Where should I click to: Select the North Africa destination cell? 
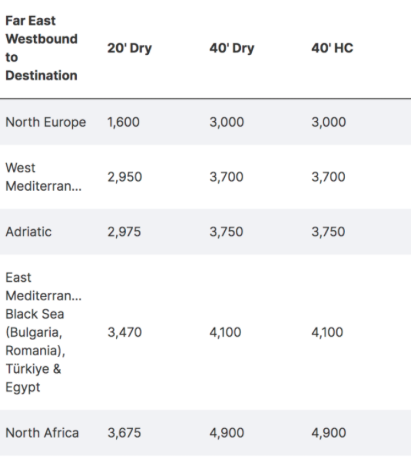(x=42, y=433)
